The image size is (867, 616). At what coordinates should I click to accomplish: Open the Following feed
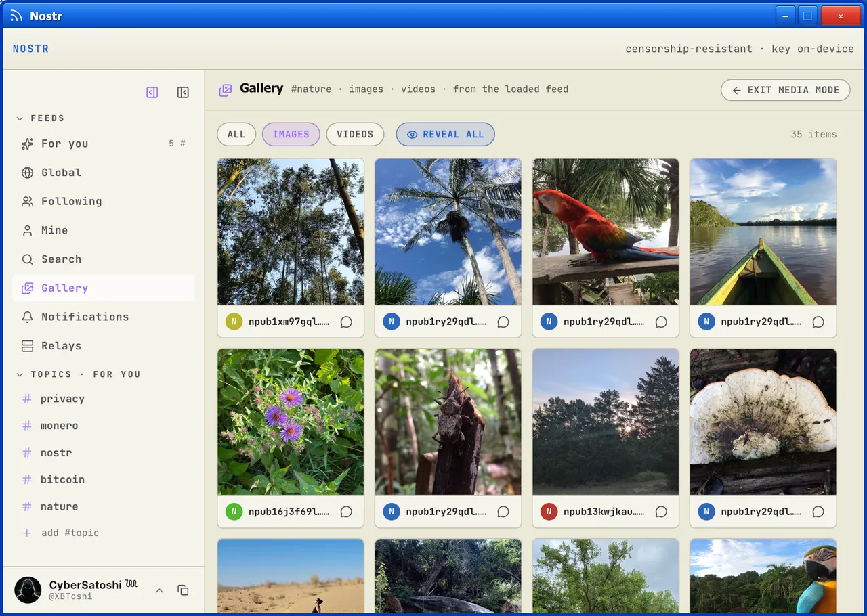pos(104,202)
